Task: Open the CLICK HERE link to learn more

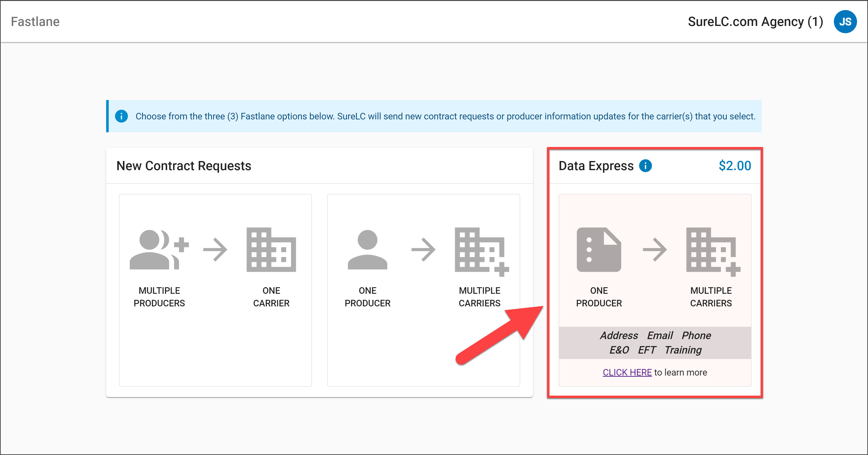Action: pyautogui.click(x=627, y=372)
